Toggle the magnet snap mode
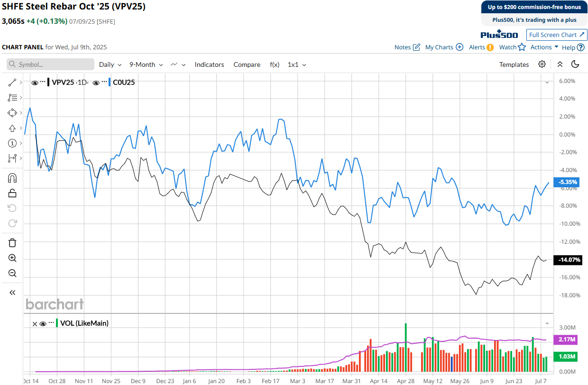 click(12, 178)
